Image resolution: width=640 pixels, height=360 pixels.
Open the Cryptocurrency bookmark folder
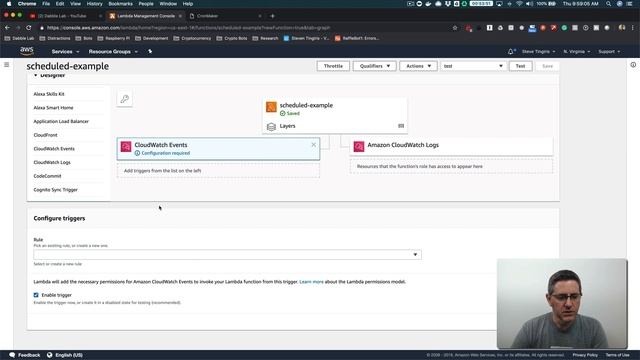(192, 38)
